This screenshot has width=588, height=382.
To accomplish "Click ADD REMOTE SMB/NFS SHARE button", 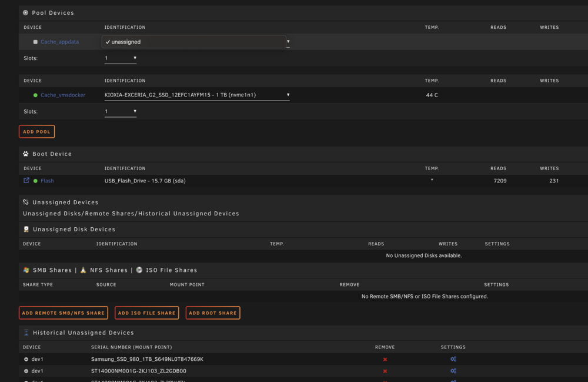I will pyautogui.click(x=64, y=313).
